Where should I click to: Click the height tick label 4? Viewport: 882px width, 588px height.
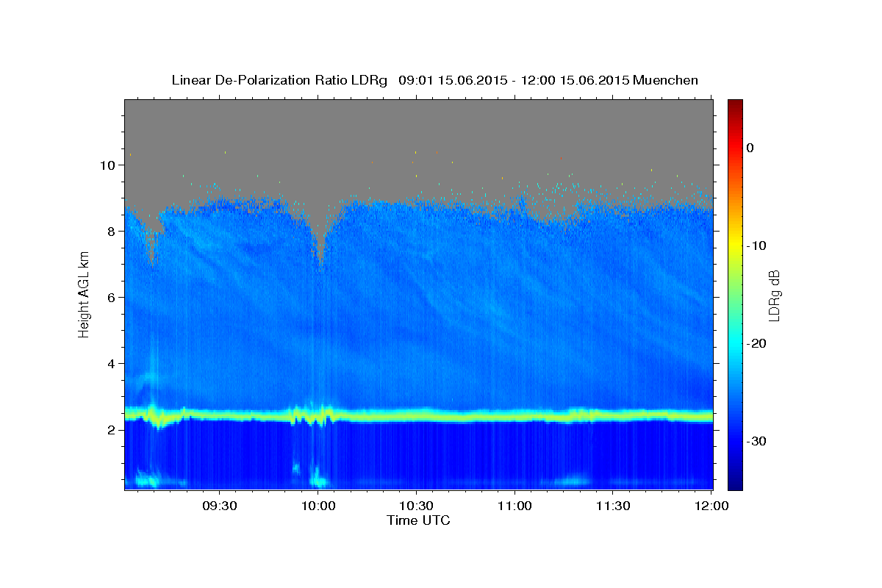(x=111, y=364)
